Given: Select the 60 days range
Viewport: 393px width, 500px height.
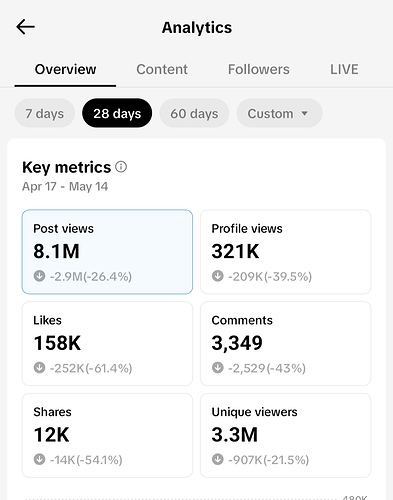Looking at the screenshot, I should (x=194, y=113).
